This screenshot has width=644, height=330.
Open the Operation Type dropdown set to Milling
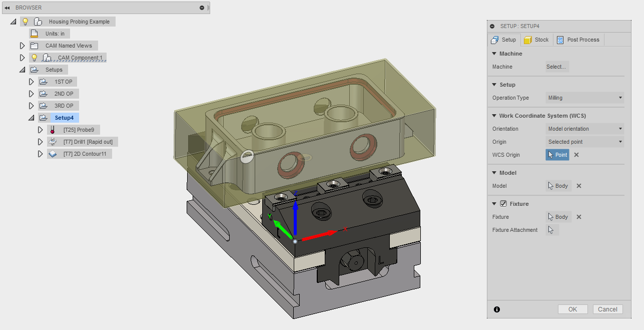[x=584, y=98]
